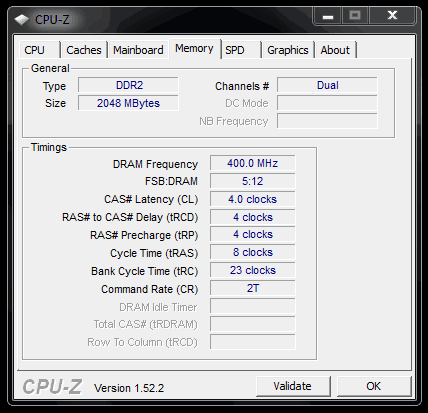428x413 pixels.
Task: Click the empty DC Mode field
Action: pos(327,103)
